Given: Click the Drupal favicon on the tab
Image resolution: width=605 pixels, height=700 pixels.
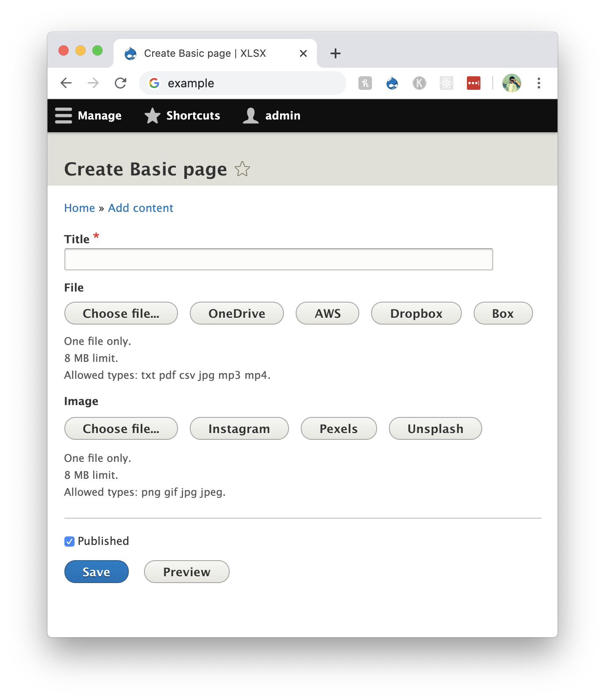Looking at the screenshot, I should tap(130, 53).
